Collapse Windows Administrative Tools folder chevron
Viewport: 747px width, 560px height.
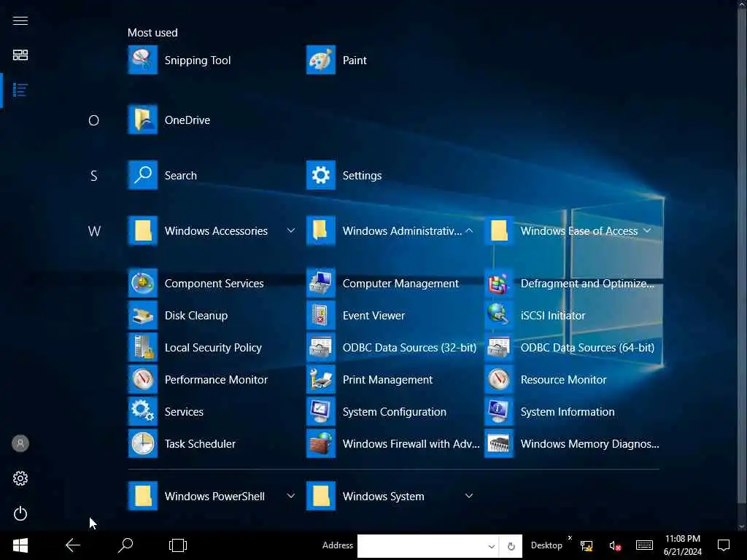point(469,230)
